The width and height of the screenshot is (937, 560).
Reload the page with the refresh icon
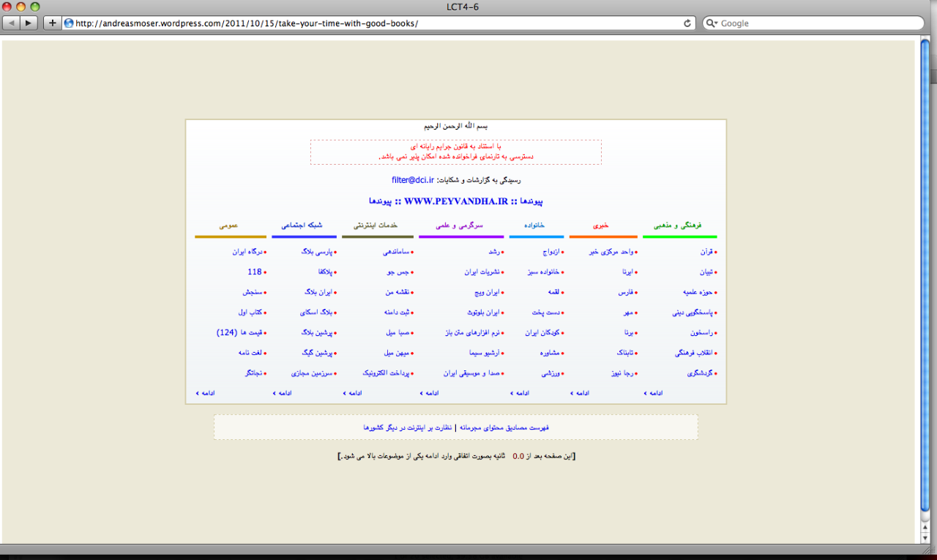coord(687,23)
